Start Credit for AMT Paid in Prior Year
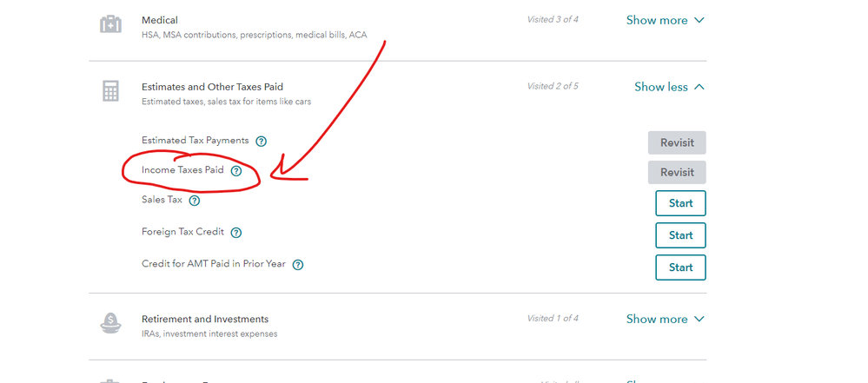 pyautogui.click(x=681, y=267)
